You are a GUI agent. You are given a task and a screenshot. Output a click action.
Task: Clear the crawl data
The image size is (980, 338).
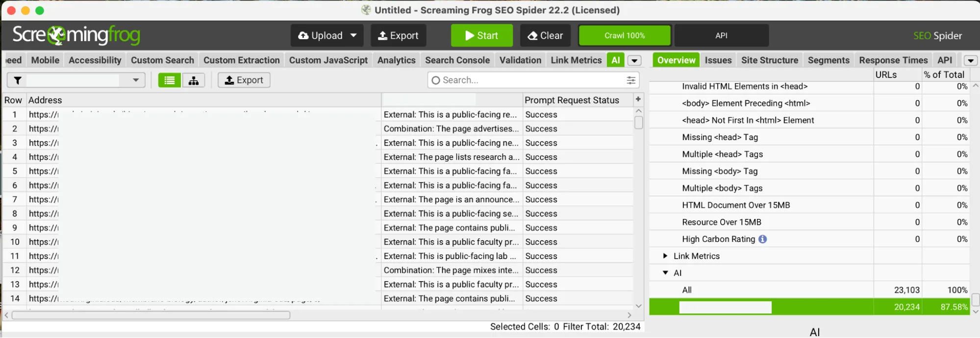click(x=545, y=36)
